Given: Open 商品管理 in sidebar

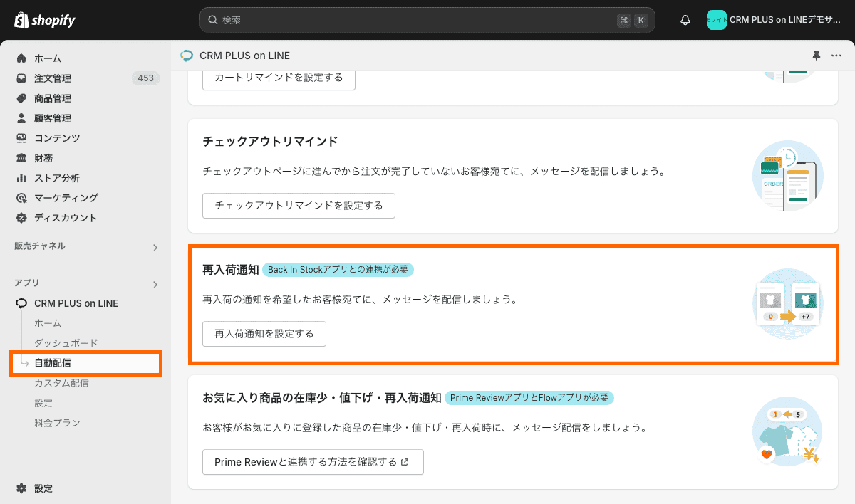Looking at the screenshot, I should [x=52, y=98].
